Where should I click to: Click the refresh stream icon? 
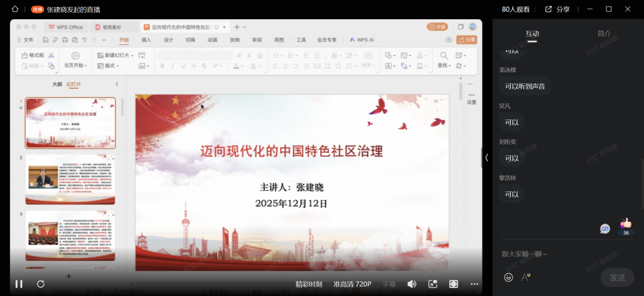coord(41,284)
